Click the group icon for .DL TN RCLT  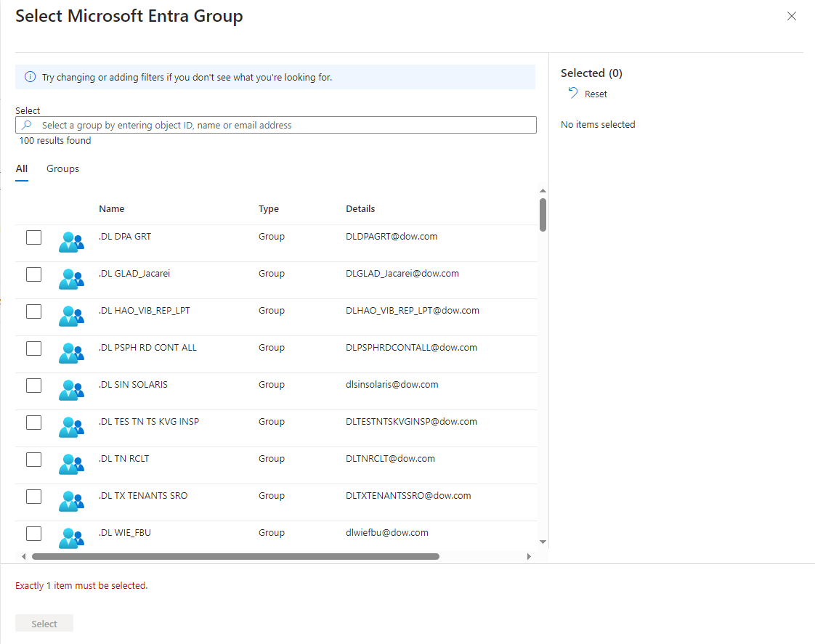pos(71,464)
